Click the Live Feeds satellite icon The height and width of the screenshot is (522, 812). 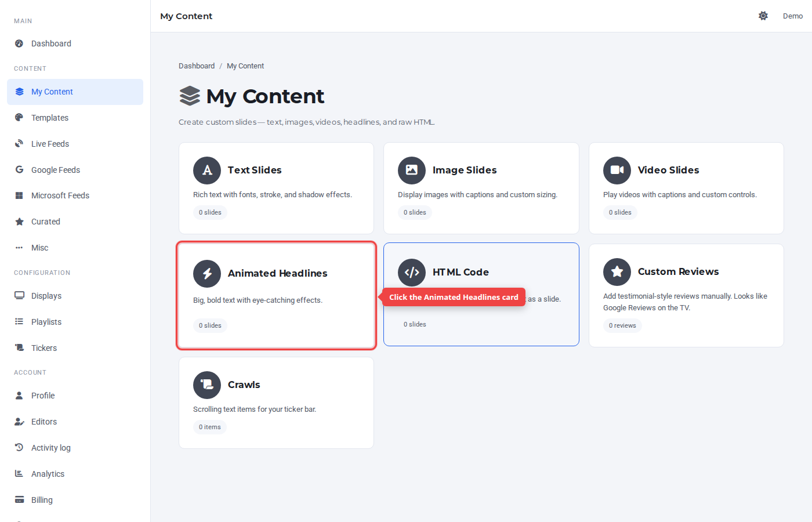tap(19, 144)
